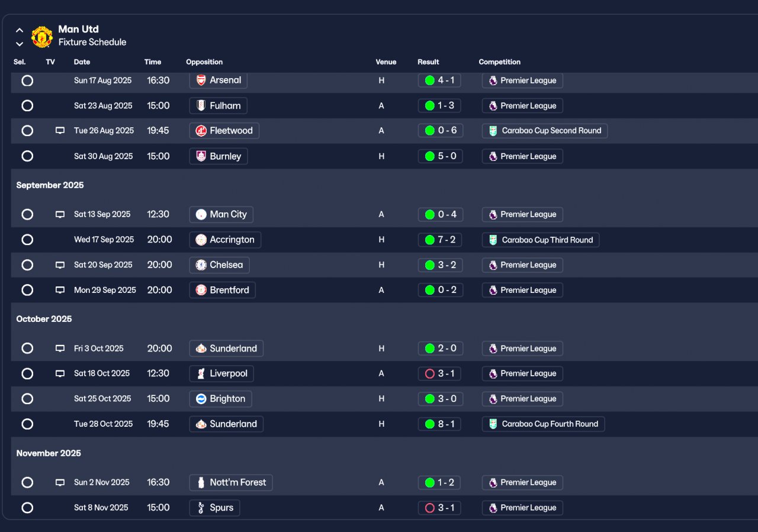Select the Fulham fixture radio button
The height and width of the screenshot is (532, 758).
coord(27,106)
